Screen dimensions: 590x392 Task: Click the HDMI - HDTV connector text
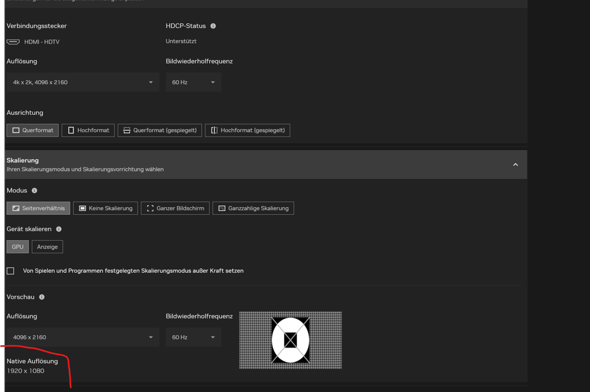pyautogui.click(x=42, y=42)
